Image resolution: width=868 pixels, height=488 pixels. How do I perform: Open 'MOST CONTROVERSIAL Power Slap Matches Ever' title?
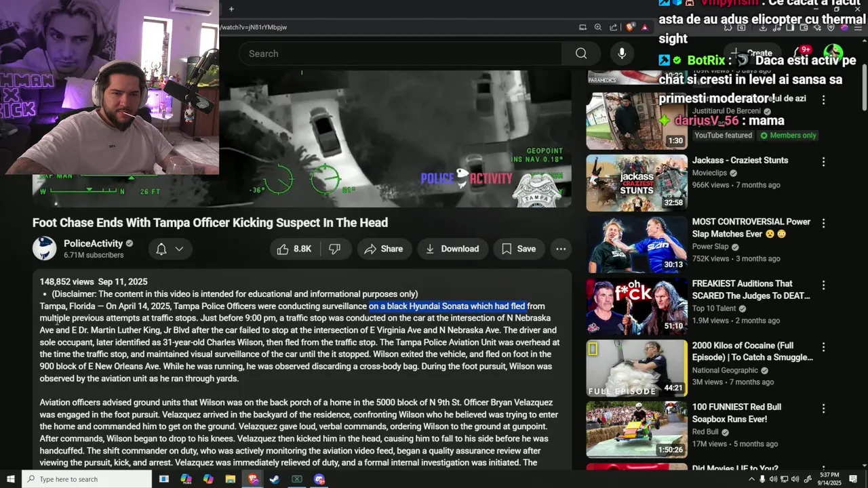pos(751,228)
